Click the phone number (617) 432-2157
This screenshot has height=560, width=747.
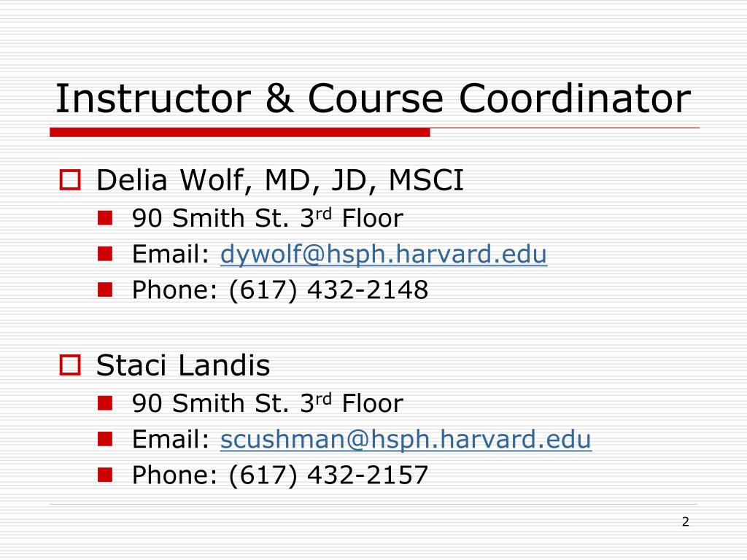click(329, 475)
